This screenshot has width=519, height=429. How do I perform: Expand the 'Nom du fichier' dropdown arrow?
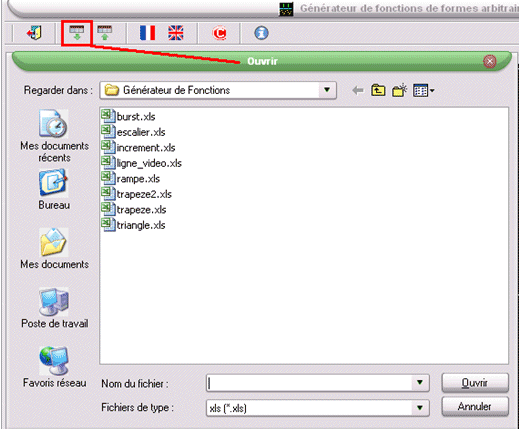click(x=420, y=383)
